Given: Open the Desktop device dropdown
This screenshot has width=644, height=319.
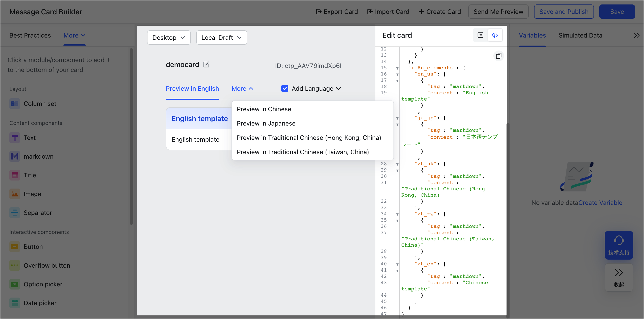Looking at the screenshot, I should [x=169, y=38].
